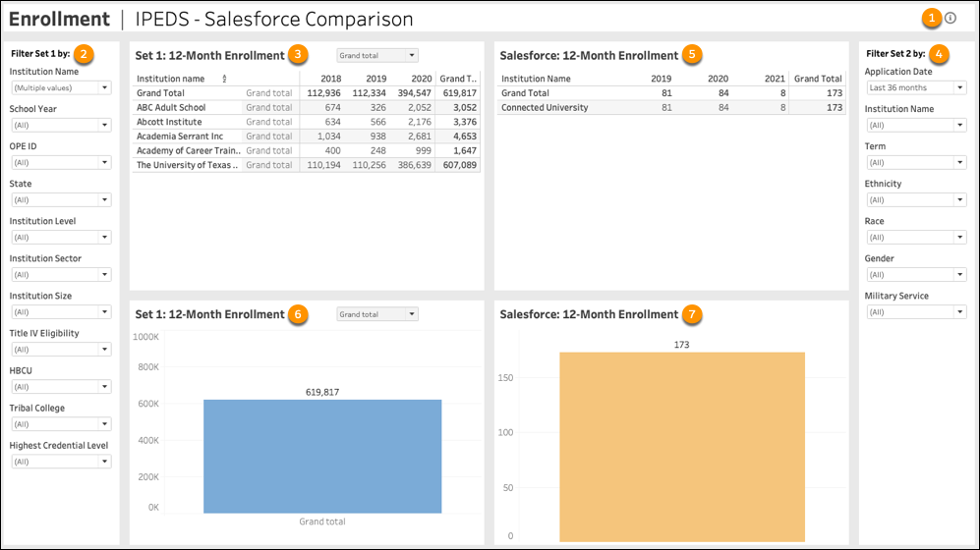Select the Academia Serrant Inc row
Screen dimensions: 980x550
307,137
